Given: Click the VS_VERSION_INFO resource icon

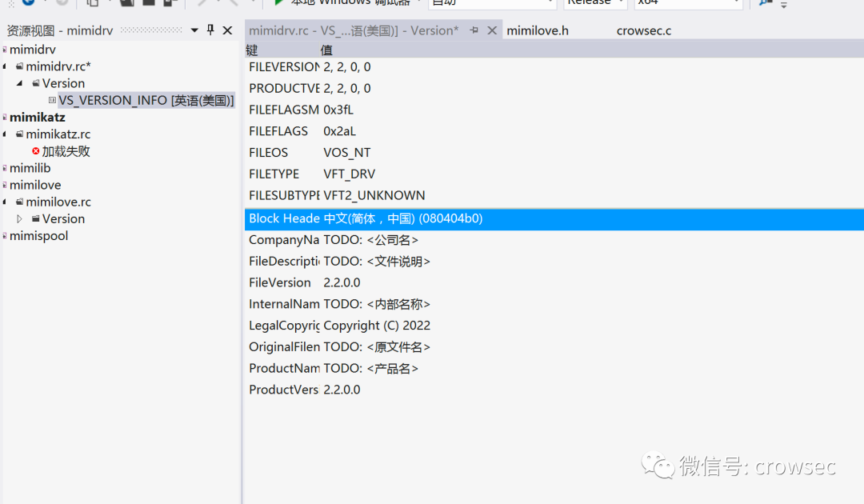Looking at the screenshot, I should (52, 100).
